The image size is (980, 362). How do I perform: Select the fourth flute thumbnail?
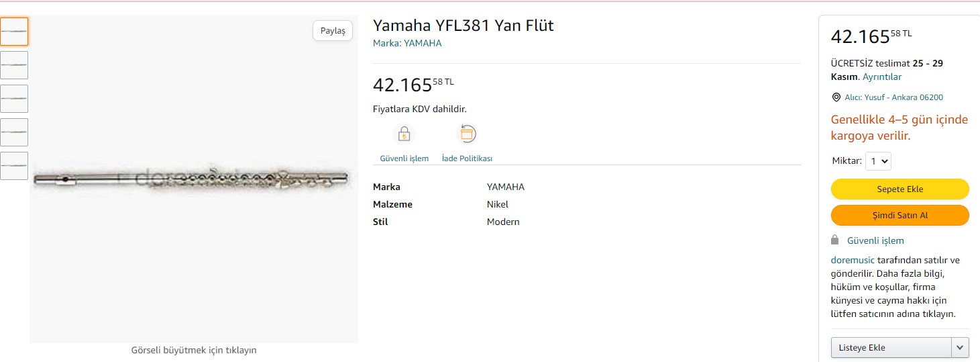point(14,132)
